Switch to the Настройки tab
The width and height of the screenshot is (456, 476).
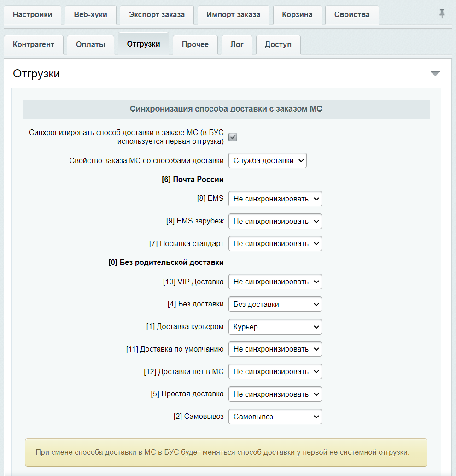pos(32,15)
